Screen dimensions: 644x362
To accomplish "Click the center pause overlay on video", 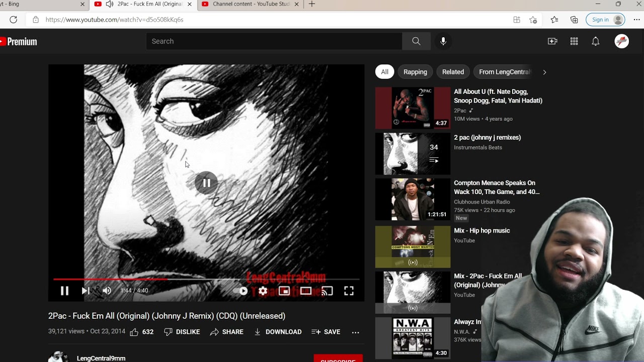I will tap(206, 183).
